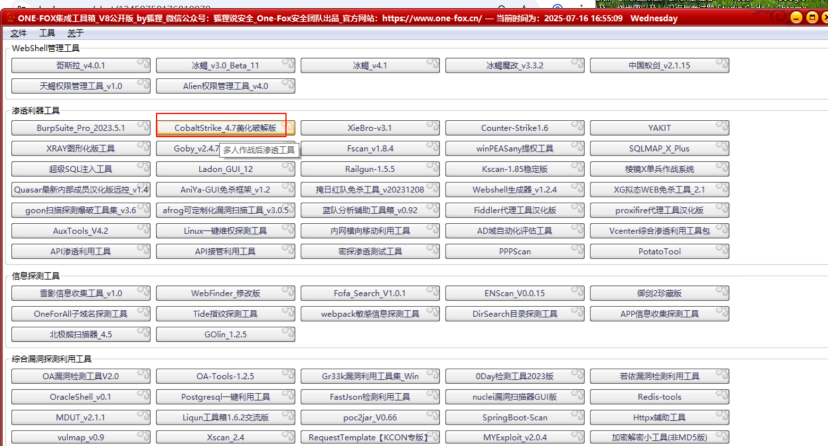This screenshot has height=446, width=829.
Task: Launch OracleShell_v0.1
Action: point(81,397)
